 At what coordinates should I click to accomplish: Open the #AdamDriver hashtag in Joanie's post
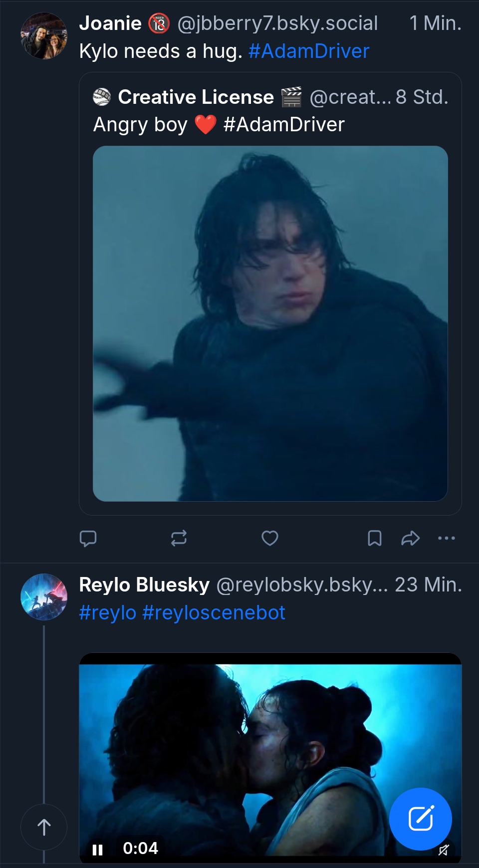(309, 51)
